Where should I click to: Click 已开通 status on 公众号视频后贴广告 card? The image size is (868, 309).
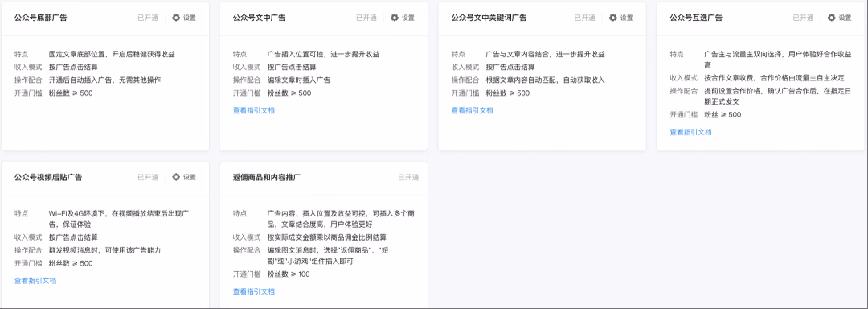point(148,177)
